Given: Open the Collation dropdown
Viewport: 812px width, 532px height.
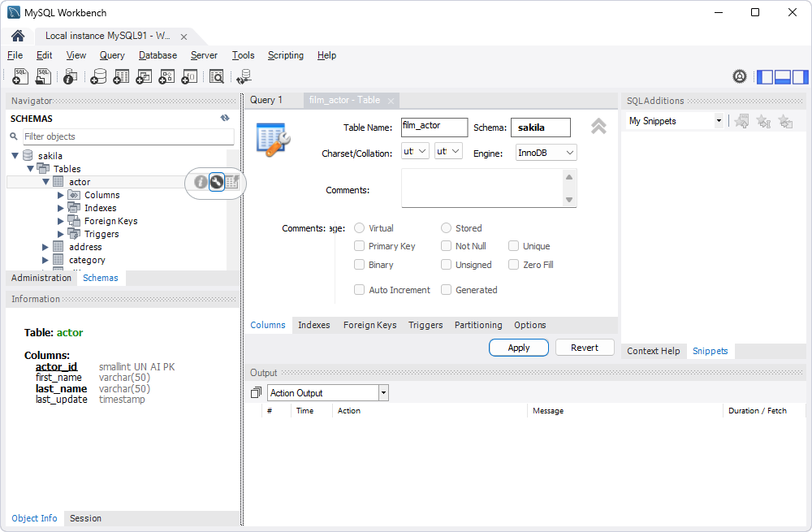Looking at the screenshot, I should pyautogui.click(x=448, y=151).
